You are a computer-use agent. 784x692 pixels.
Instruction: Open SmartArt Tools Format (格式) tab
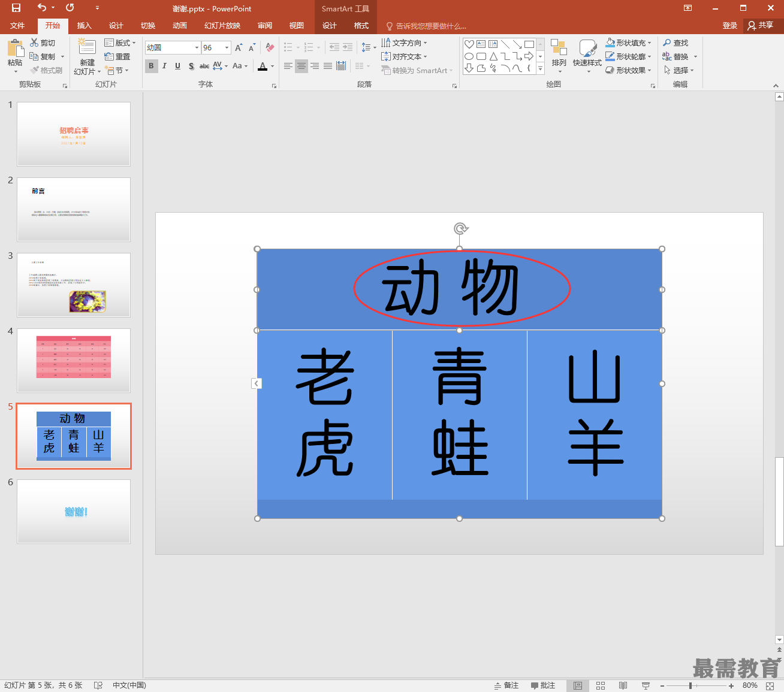361,26
